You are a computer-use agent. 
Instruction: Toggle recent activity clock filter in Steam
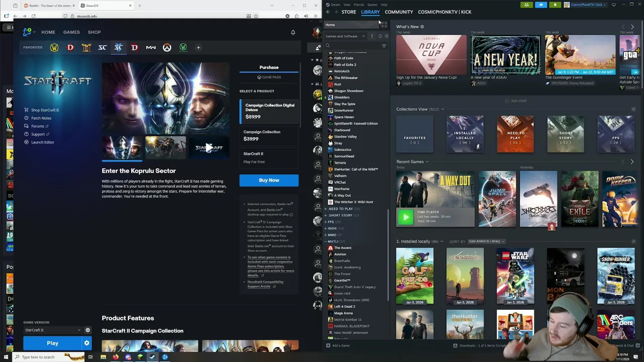(x=380, y=36)
